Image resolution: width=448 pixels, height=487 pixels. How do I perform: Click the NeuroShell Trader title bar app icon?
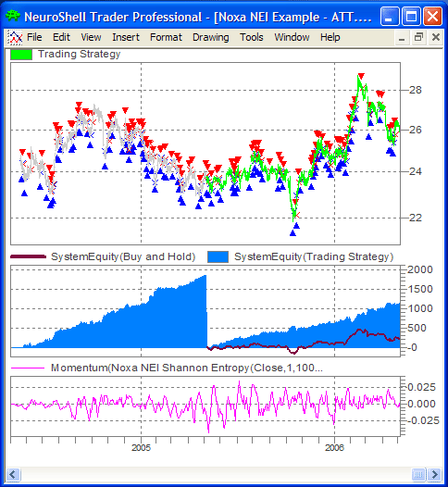(13, 16)
